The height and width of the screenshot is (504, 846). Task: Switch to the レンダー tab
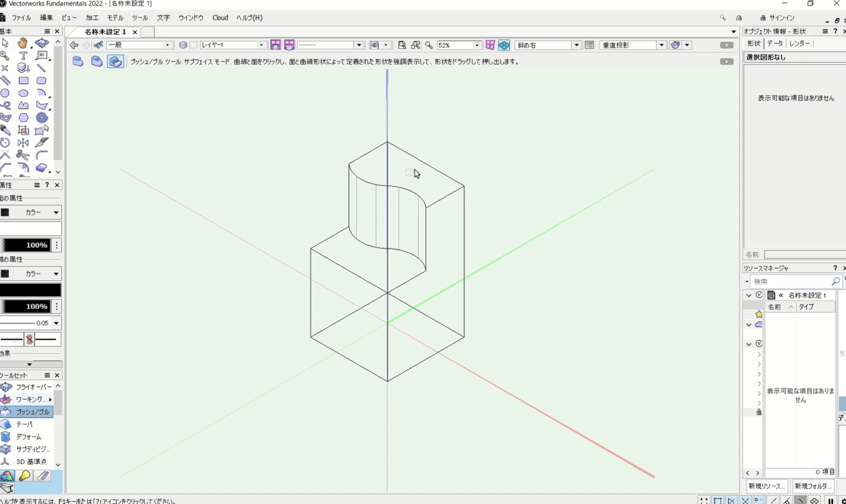point(799,44)
